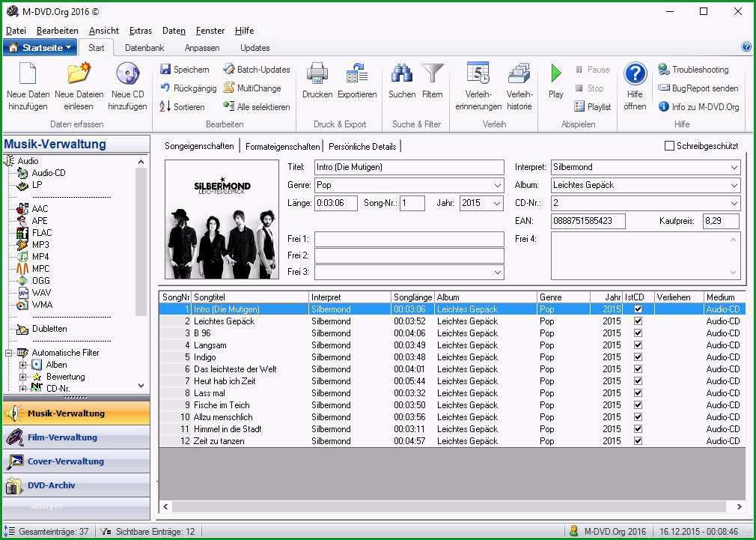Viewport: 756px width, 540px height.
Task: Select FLAC format in the tree
Action: (x=41, y=233)
